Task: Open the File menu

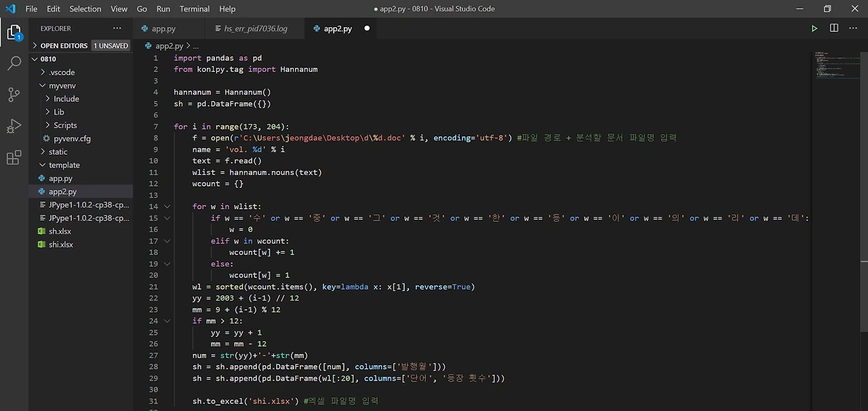Action: tap(31, 9)
